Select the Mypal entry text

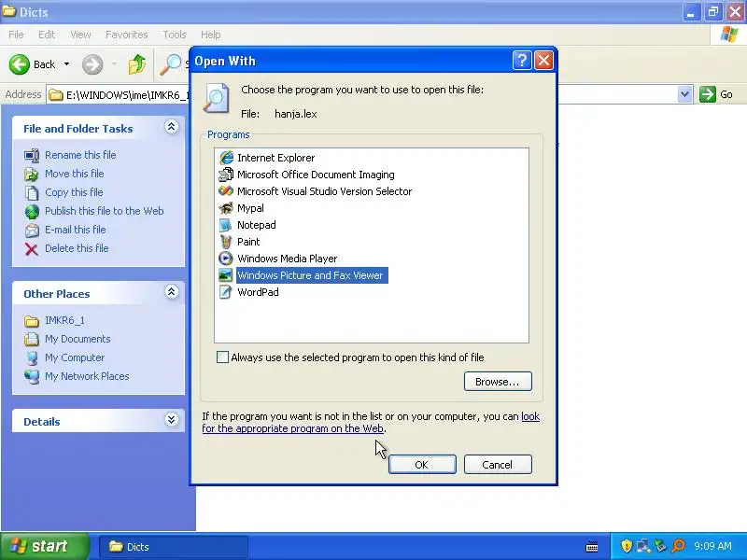pyautogui.click(x=250, y=208)
